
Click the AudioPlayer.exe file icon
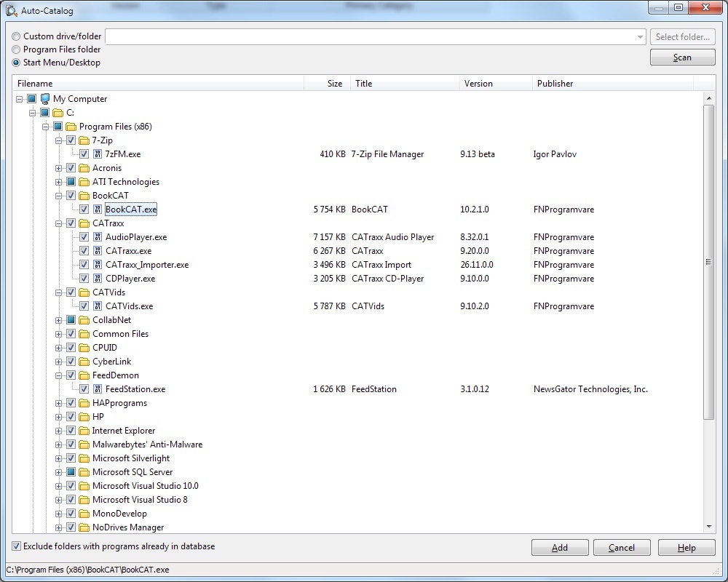tap(98, 237)
